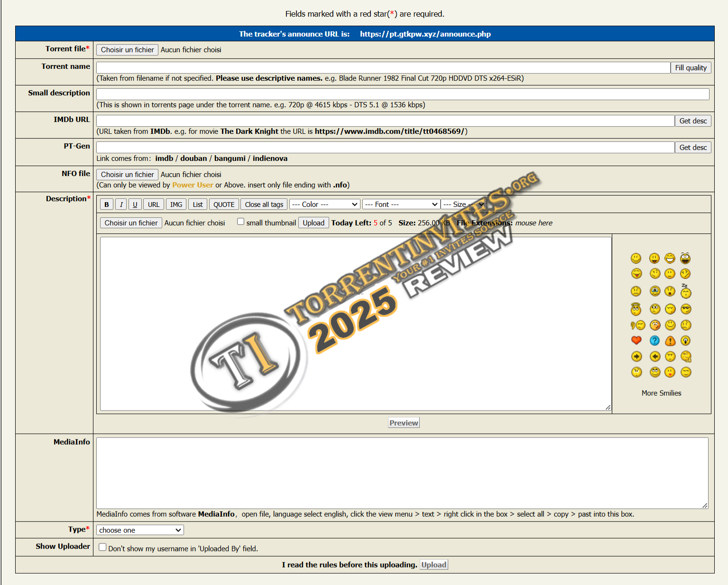The height and width of the screenshot is (585, 728).
Task: Submit with the bottom Upload button
Action: click(x=434, y=565)
